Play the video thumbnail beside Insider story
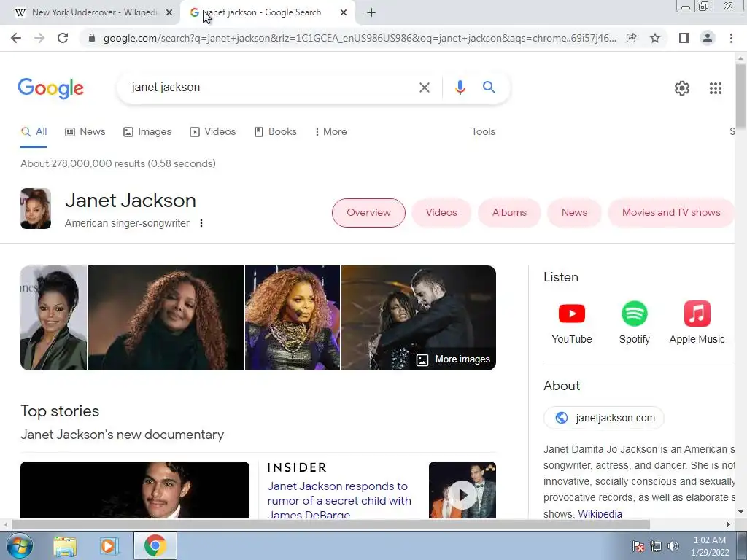This screenshot has width=747, height=560. click(x=462, y=490)
